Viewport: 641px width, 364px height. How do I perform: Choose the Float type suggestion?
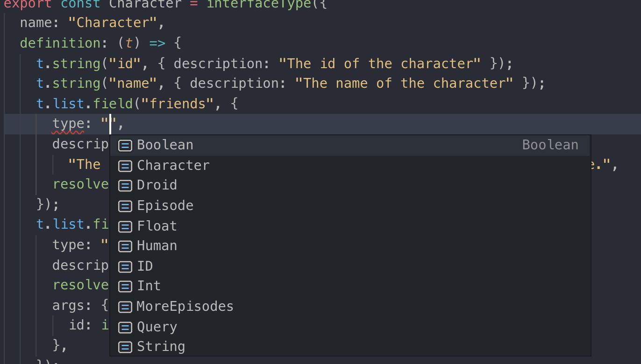(x=157, y=226)
